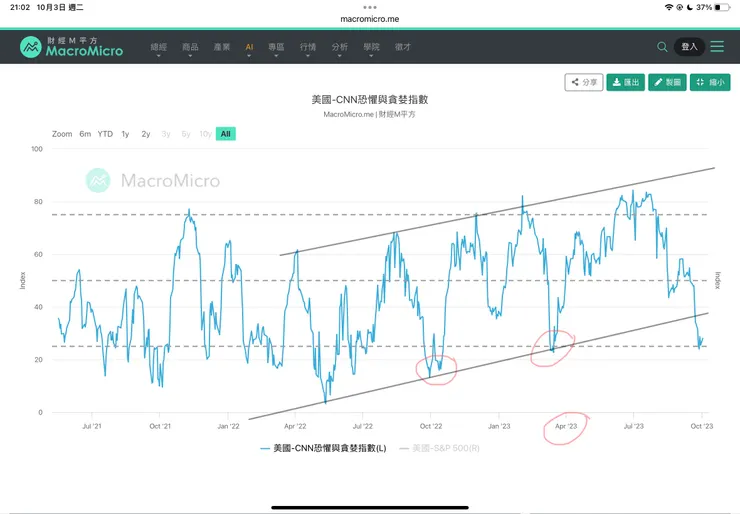Open the 徵才 nav item
Screen dimensions: 740x514
coord(403,47)
